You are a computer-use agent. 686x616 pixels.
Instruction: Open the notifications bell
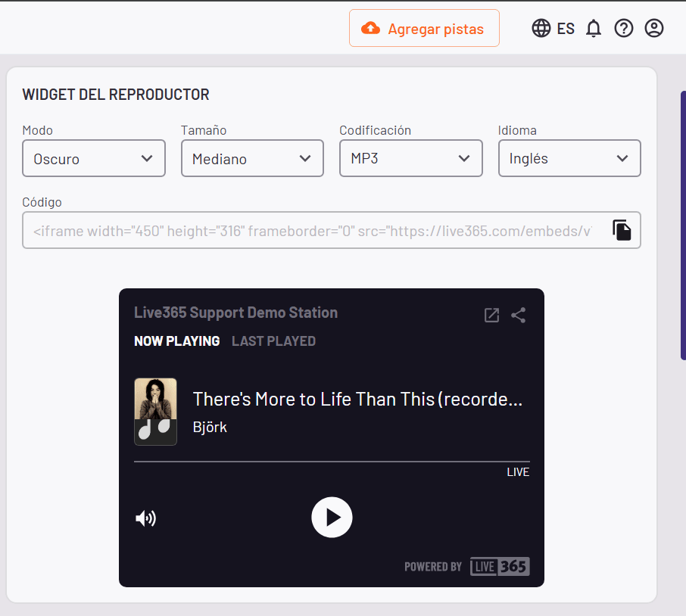click(x=594, y=29)
